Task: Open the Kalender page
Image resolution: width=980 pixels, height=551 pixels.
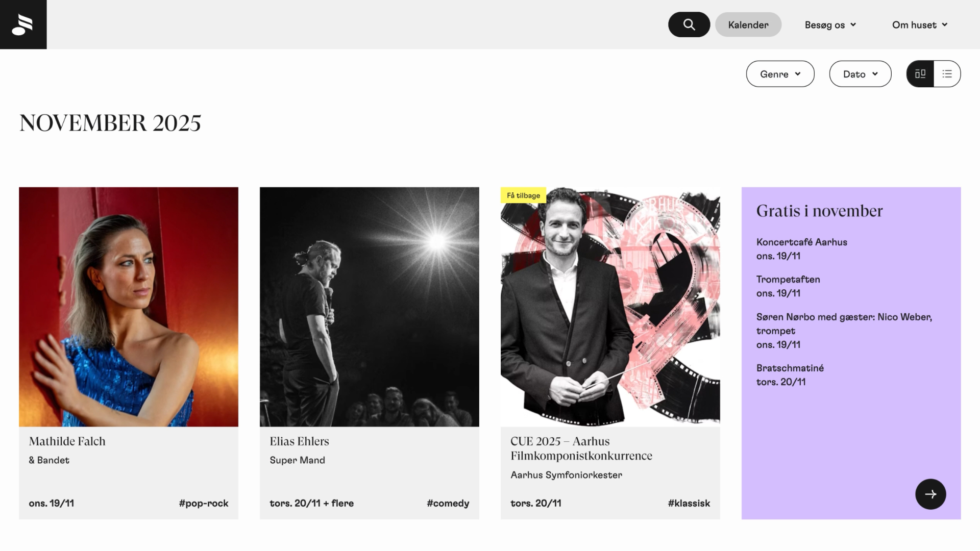Action: (748, 25)
